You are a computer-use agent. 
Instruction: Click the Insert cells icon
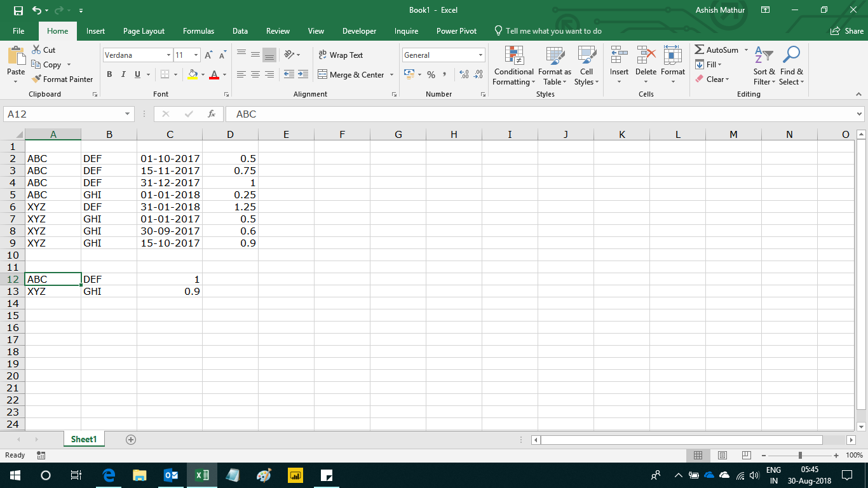(620, 55)
